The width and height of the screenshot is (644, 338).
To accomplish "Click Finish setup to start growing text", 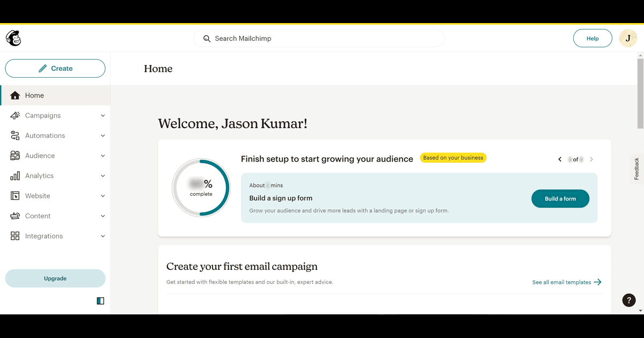I will 327,159.
